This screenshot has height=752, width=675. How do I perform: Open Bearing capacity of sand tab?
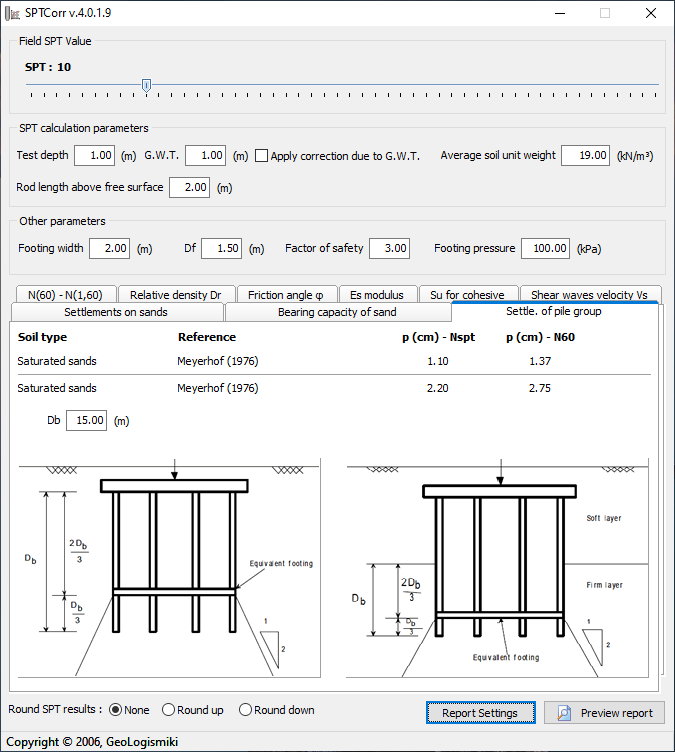tap(335, 312)
